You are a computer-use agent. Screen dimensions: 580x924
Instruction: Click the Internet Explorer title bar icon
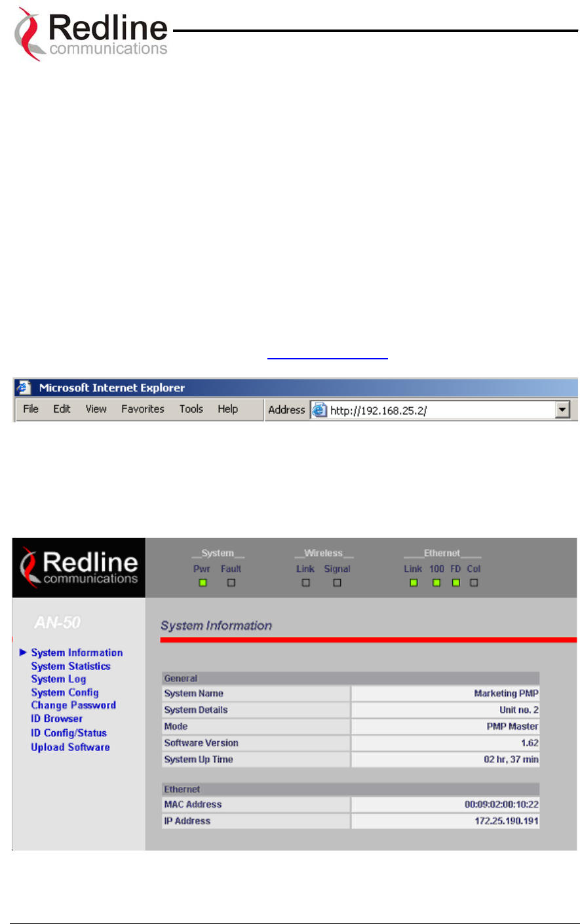(x=24, y=388)
